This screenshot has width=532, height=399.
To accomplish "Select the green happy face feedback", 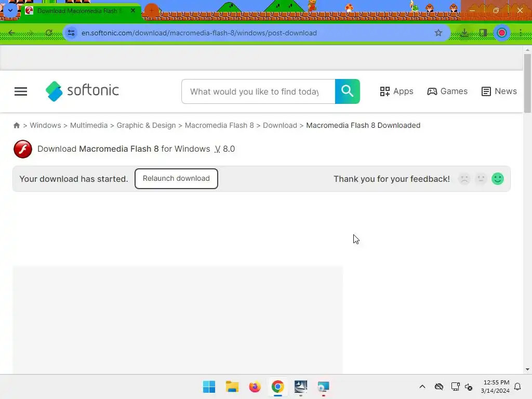I will (498, 179).
